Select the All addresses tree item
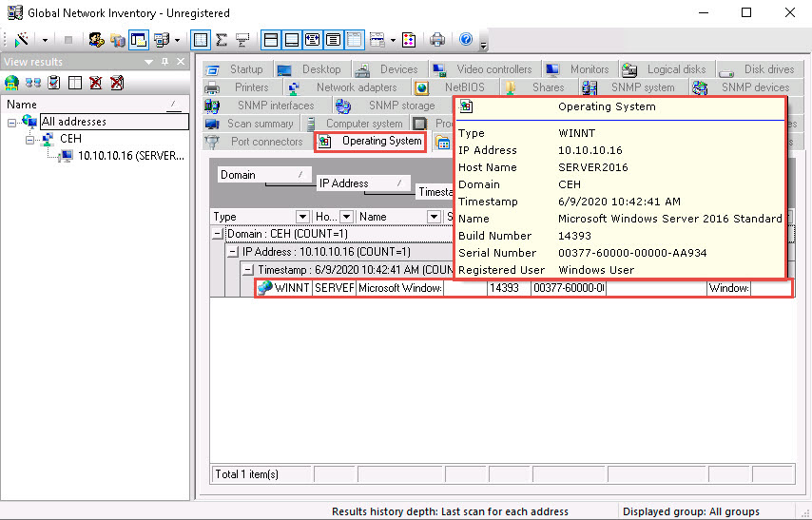812x520 pixels. tap(114, 122)
